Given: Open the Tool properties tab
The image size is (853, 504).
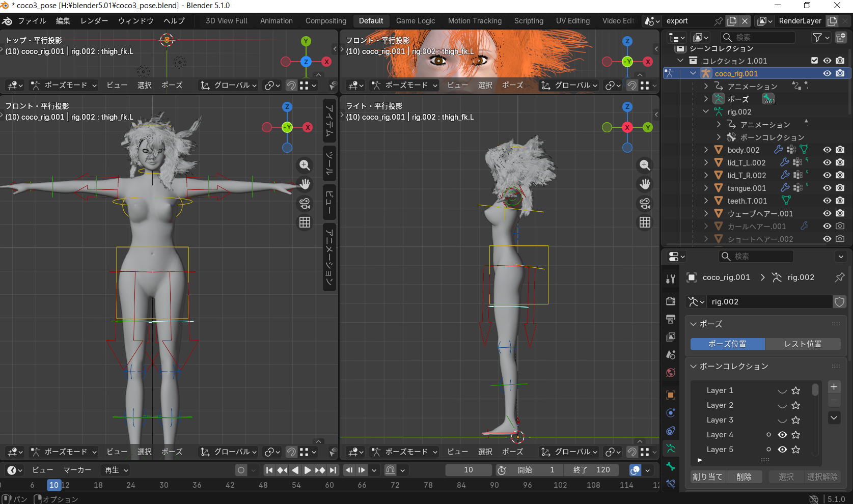Looking at the screenshot, I should pyautogui.click(x=671, y=278).
